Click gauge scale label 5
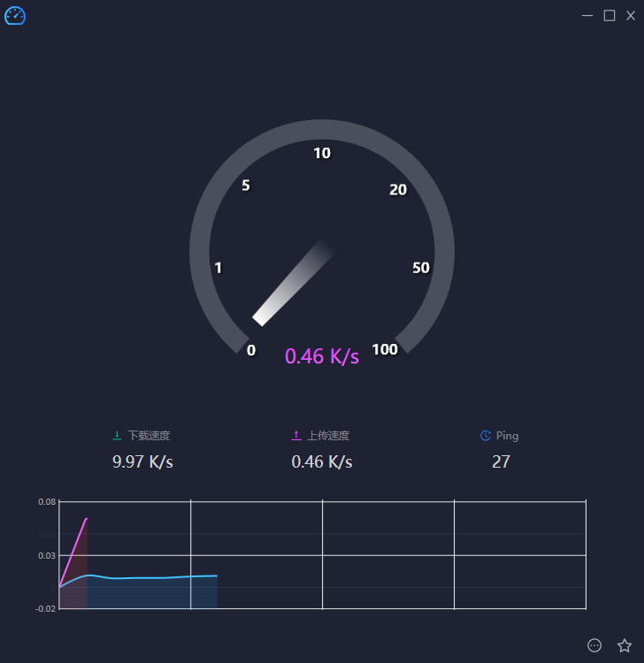The width and height of the screenshot is (644, 663). tap(246, 186)
